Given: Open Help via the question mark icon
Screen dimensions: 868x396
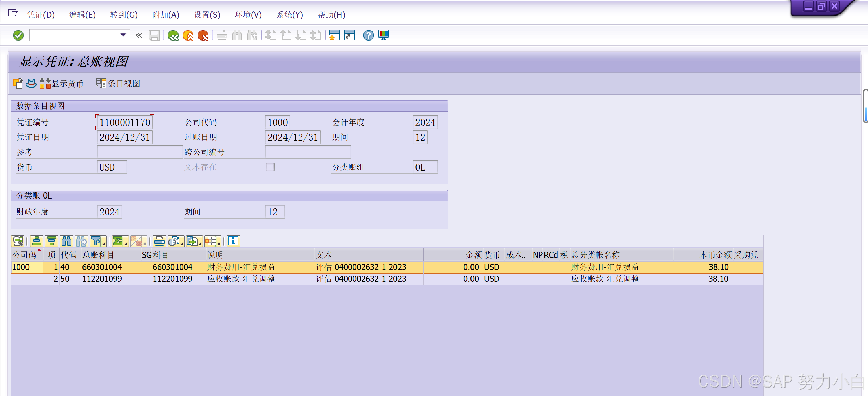Looking at the screenshot, I should 368,35.
